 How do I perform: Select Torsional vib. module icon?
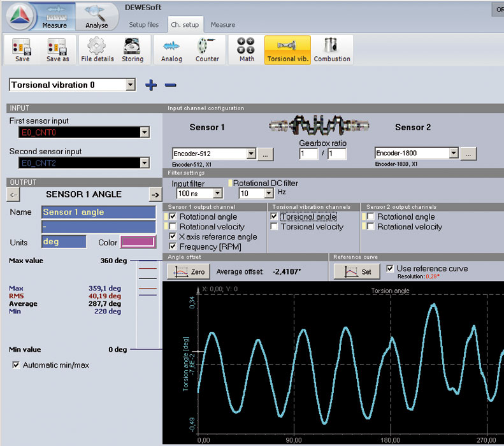coord(287,50)
